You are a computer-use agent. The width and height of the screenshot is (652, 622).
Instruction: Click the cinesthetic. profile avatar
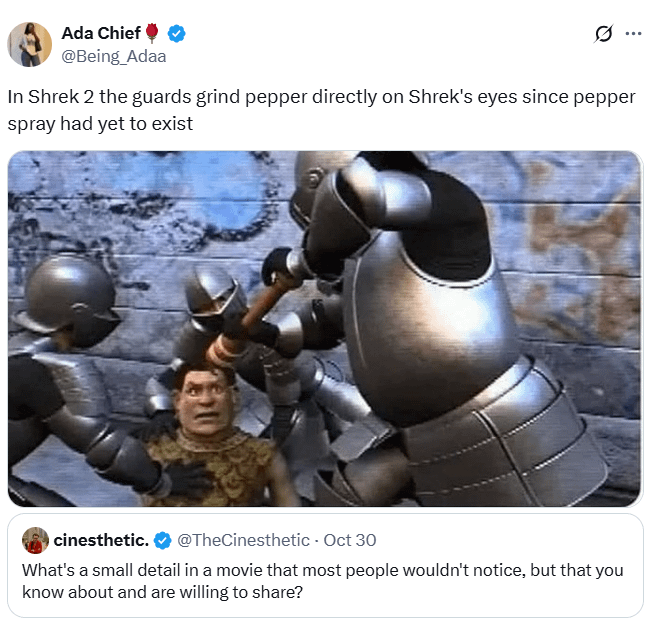tap(35, 540)
